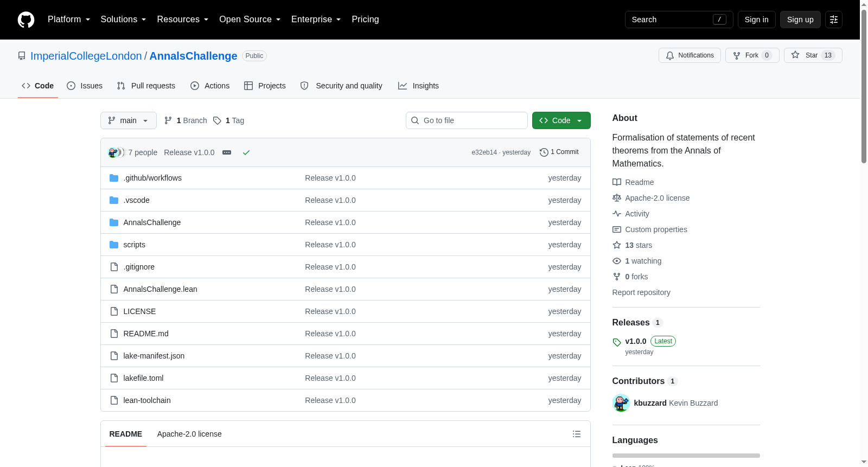
Task: Open the README.md file
Action: (146, 334)
